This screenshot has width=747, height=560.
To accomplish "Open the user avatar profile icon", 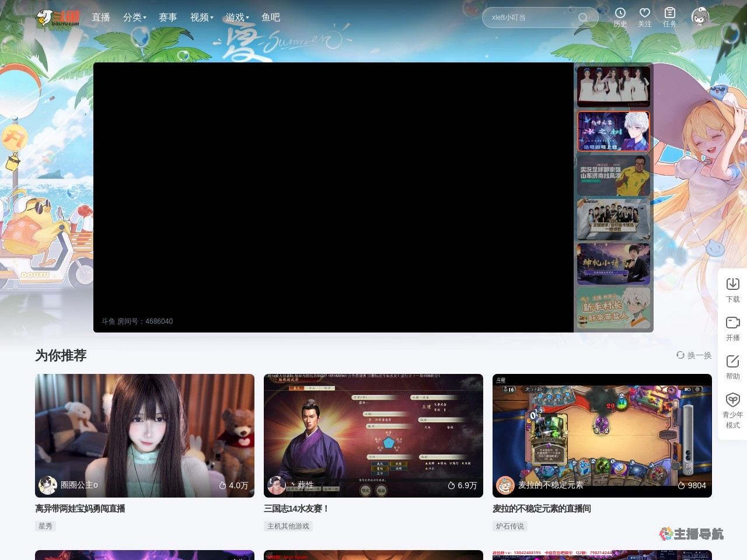I will 700,17.
